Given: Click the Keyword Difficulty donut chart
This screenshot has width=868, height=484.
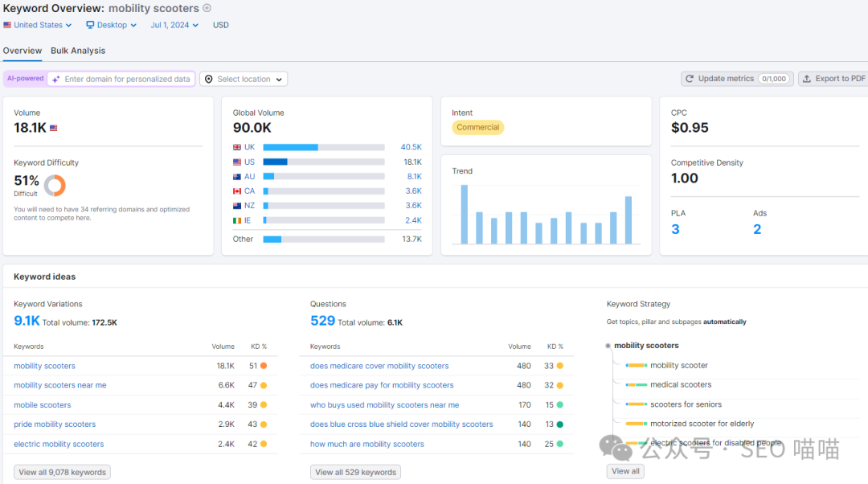Looking at the screenshot, I should click(55, 186).
